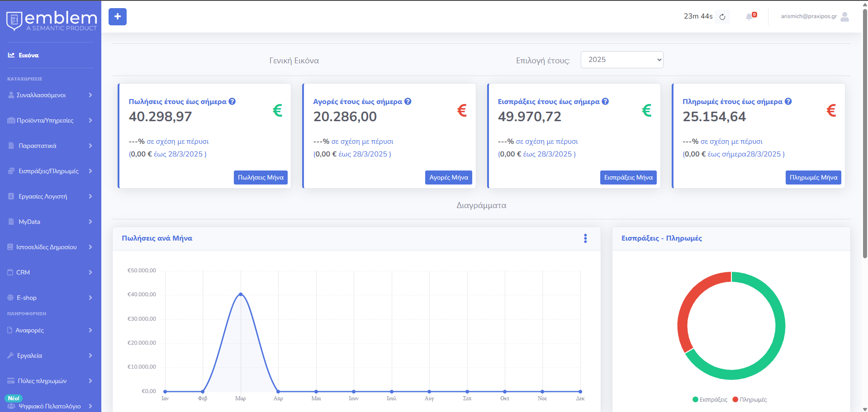Click the blue plus add button
Screen dimensions: 868x412
[118, 17]
